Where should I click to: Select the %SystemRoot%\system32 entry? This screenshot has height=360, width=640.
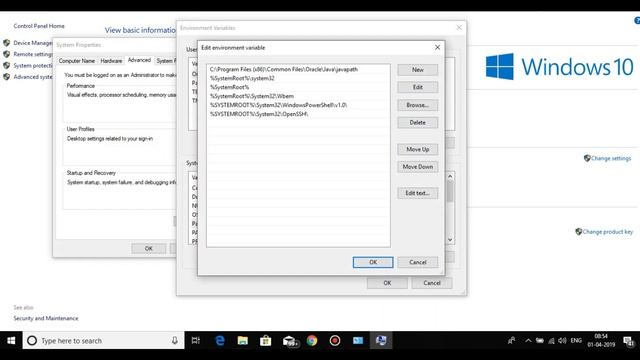pos(298,78)
